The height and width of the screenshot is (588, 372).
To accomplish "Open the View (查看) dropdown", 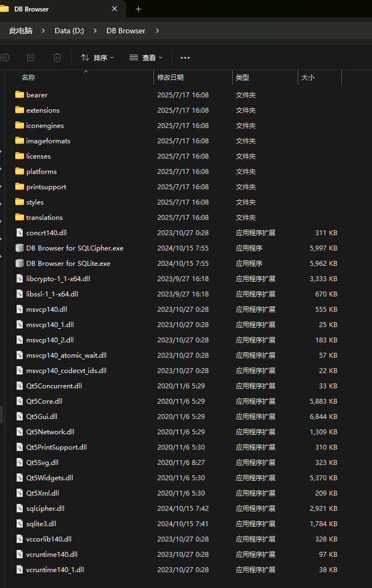I will click(x=146, y=57).
